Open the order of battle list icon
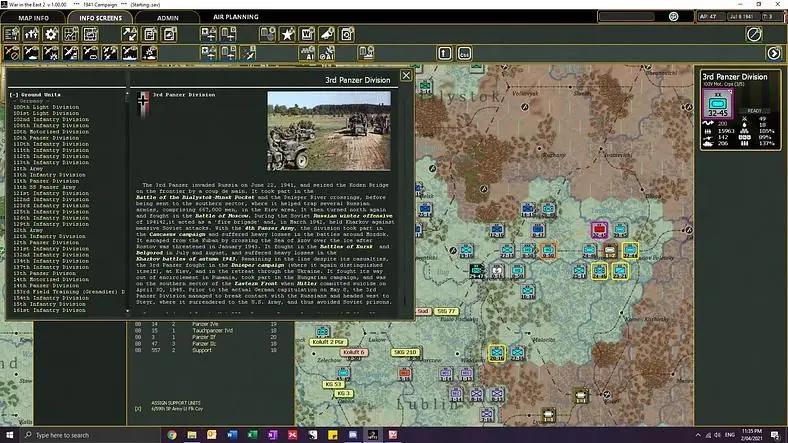 click(12, 34)
